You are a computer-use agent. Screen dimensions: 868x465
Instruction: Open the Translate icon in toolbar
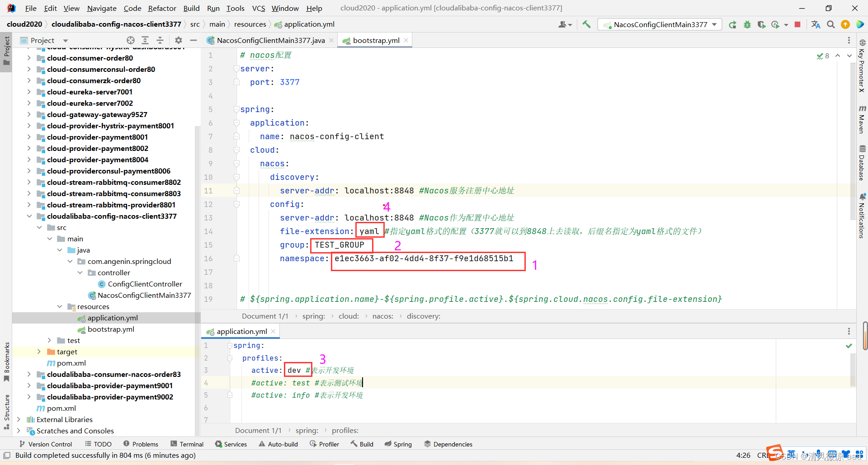tap(816, 24)
